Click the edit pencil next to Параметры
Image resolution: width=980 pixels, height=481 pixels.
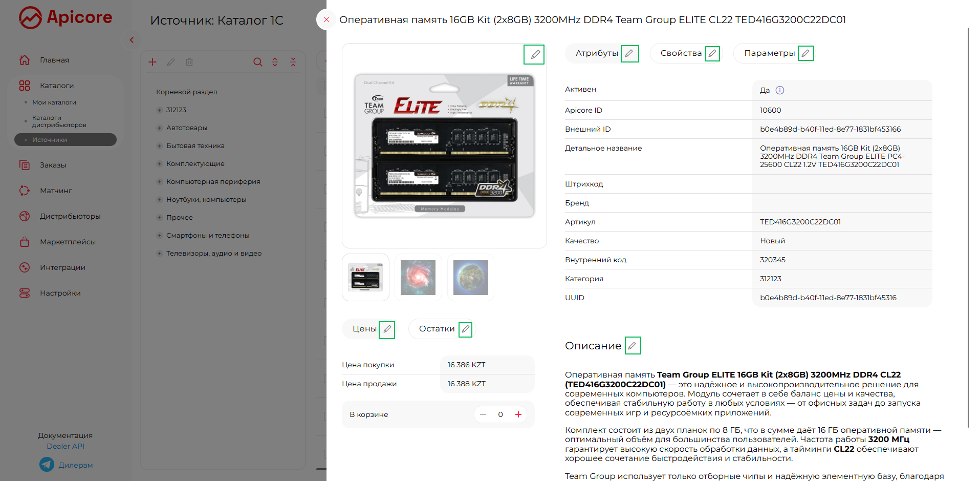[805, 53]
